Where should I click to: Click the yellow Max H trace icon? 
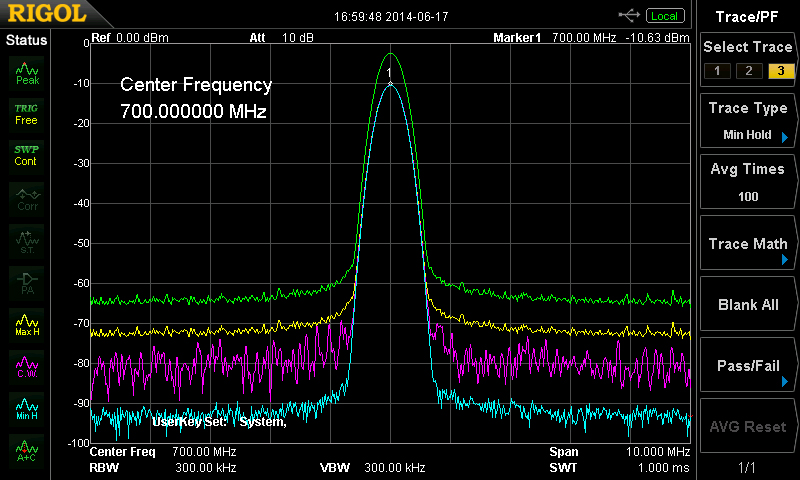(x=27, y=324)
